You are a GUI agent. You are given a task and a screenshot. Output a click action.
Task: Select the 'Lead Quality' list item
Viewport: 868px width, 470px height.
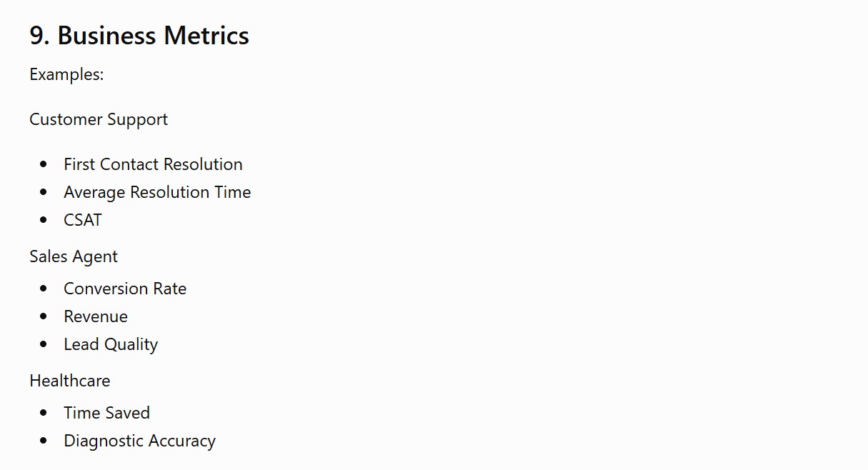click(111, 344)
